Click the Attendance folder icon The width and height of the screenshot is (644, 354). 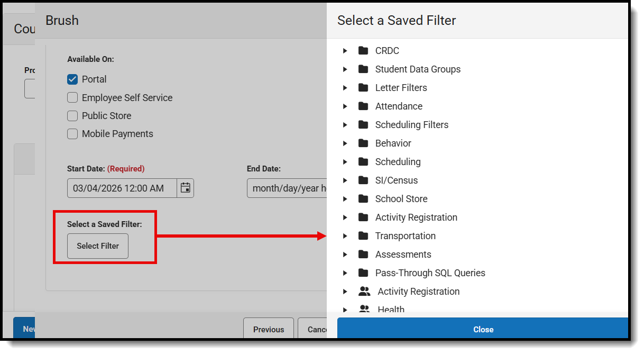click(363, 106)
